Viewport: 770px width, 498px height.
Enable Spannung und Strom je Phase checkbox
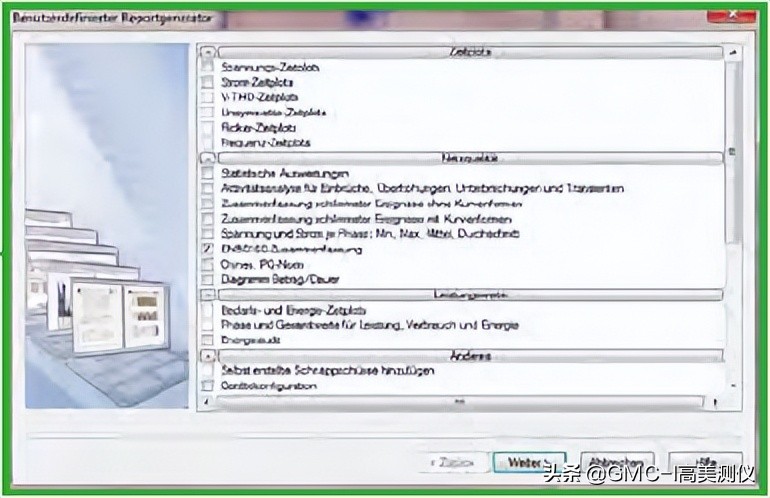pyautogui.click(x=208, y=234)
